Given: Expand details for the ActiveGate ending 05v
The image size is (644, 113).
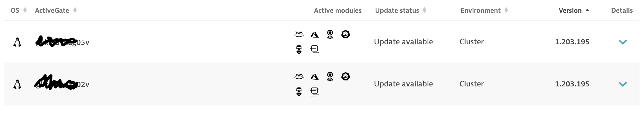Looking at the screenshot, I should point(623,42).
